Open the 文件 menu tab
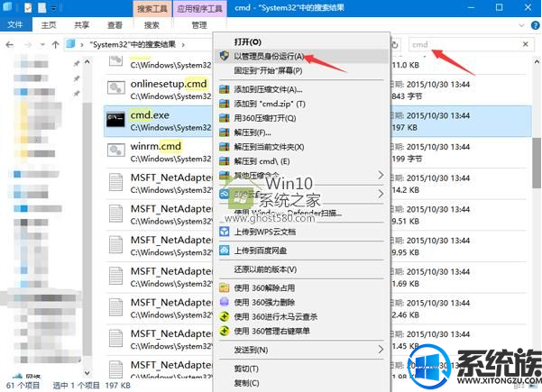The image size is (542, 392). point(15,25)
